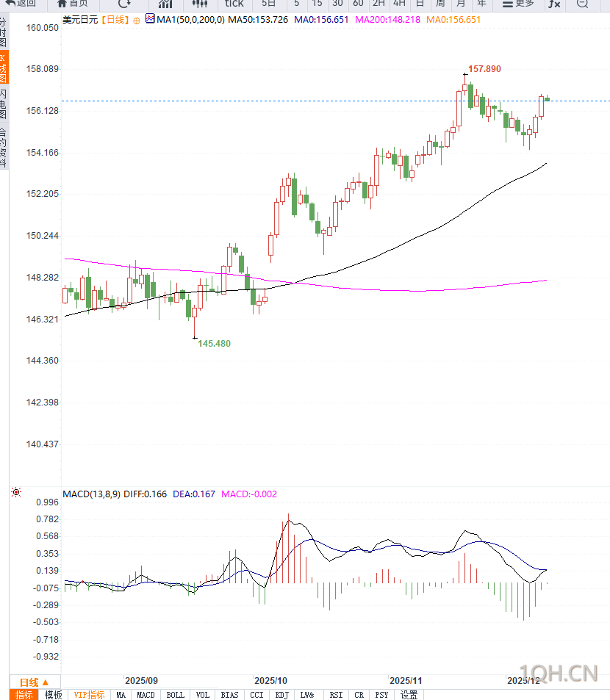Click the zoom out magnifier icon

(582, 4)
